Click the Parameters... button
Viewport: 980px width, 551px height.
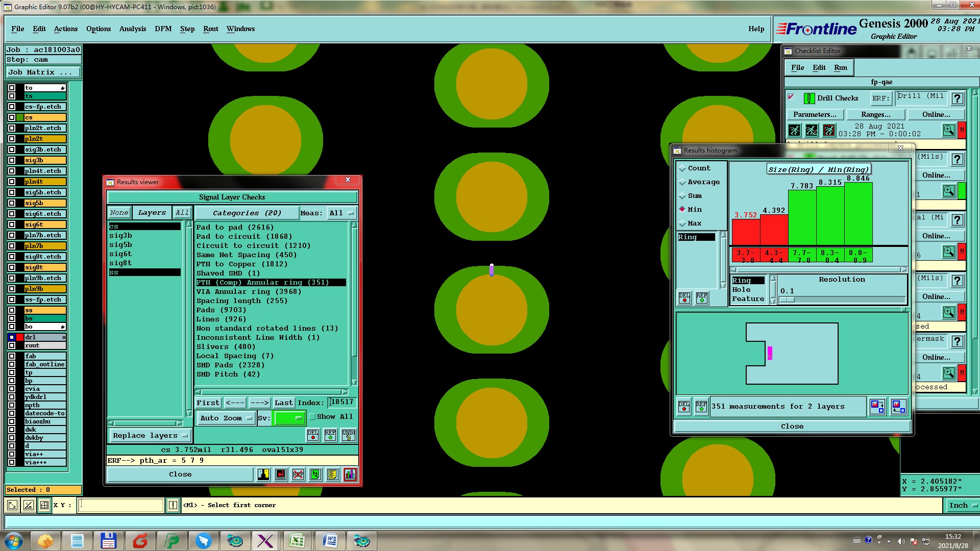[815, 115]
